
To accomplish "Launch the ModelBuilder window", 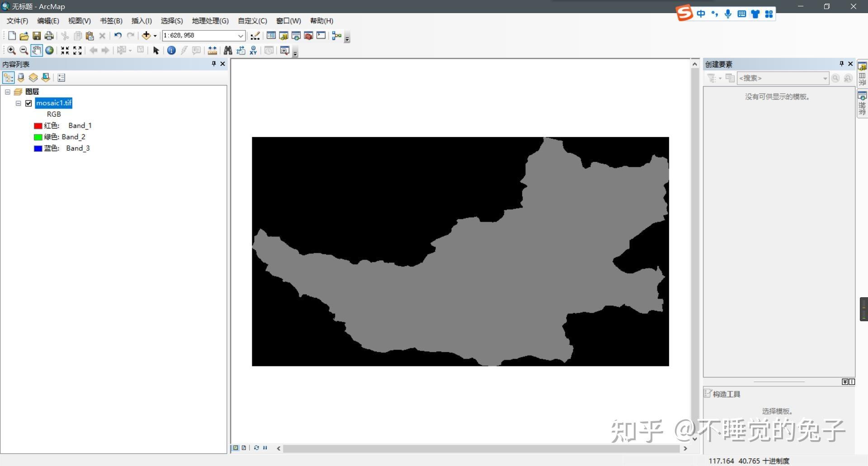I will 336,36.
